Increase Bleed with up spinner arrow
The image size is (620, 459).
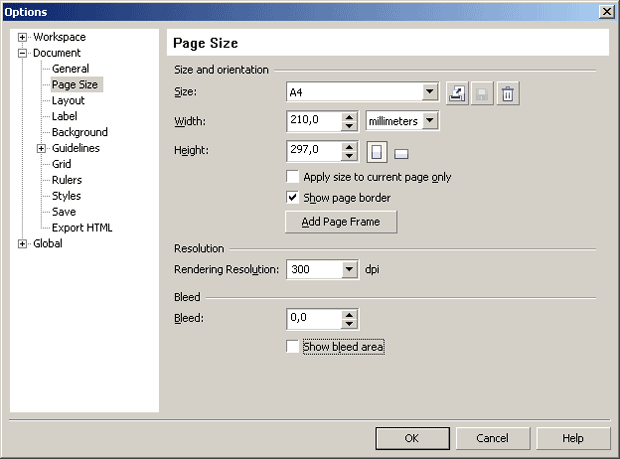[349, 315]
